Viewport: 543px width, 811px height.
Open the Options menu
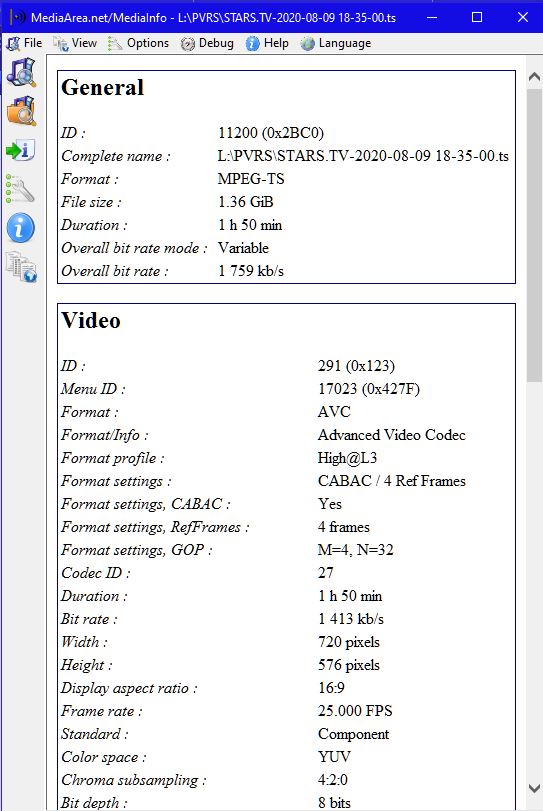138,43
